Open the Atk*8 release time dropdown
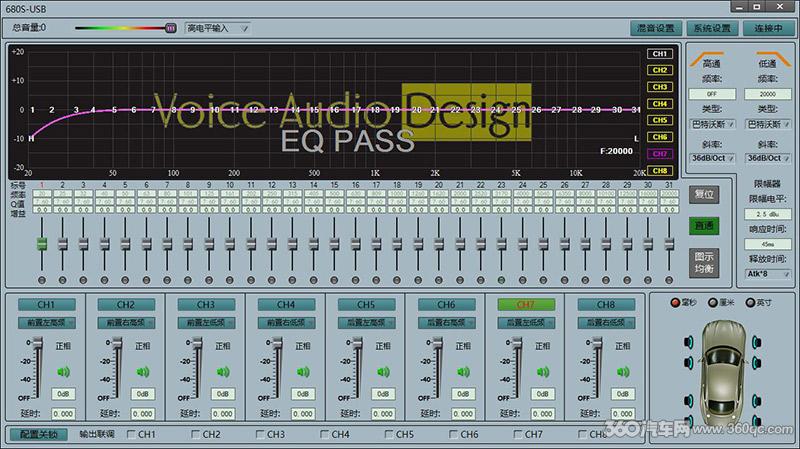The image size is (800, 449). click(x=768, y=274)
